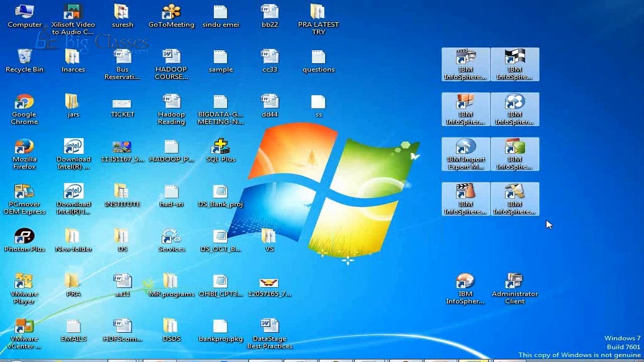Launch the VMware vCenter shortcut
The width and height of the screenshot is (644, 362).
[24, 333]
